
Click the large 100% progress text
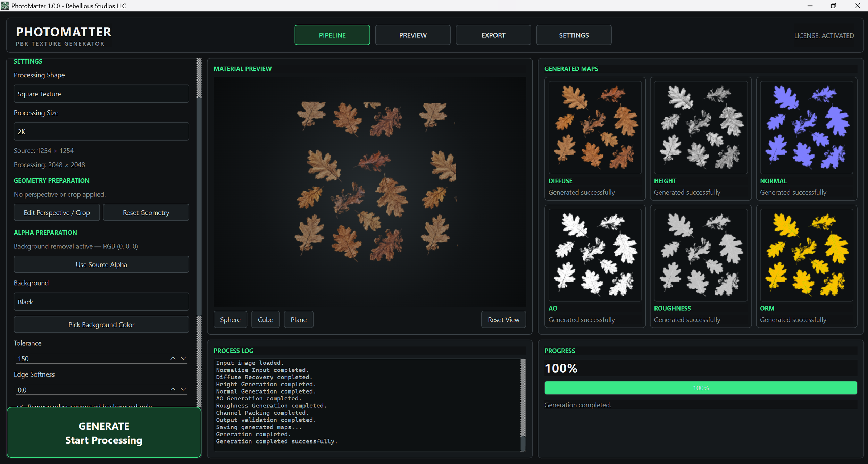[561, 368]
